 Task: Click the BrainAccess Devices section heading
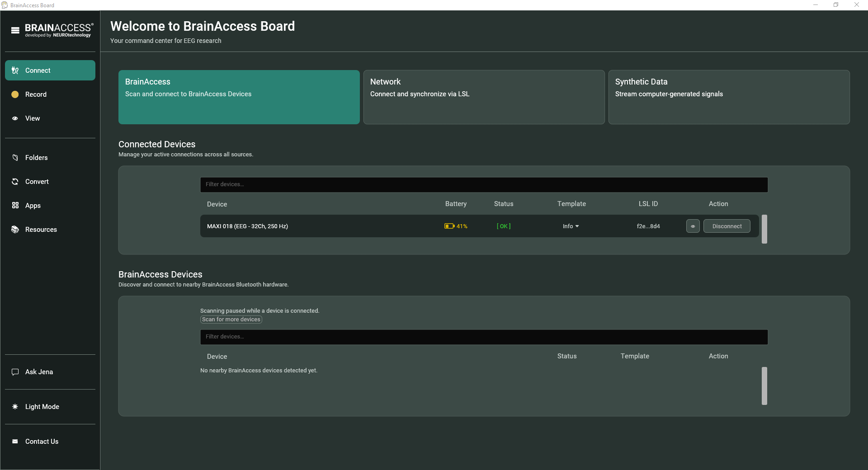tap(160, 274)
